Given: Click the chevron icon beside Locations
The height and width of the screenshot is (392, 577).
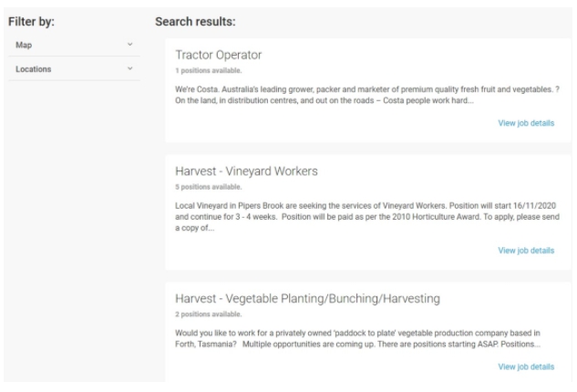Looking at the screenshot, I should (130, 68).
